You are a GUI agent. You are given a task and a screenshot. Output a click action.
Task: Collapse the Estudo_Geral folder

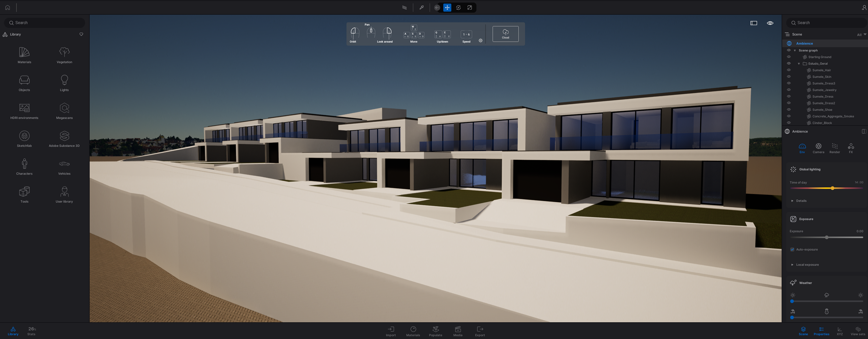click(x=799, y=64)
